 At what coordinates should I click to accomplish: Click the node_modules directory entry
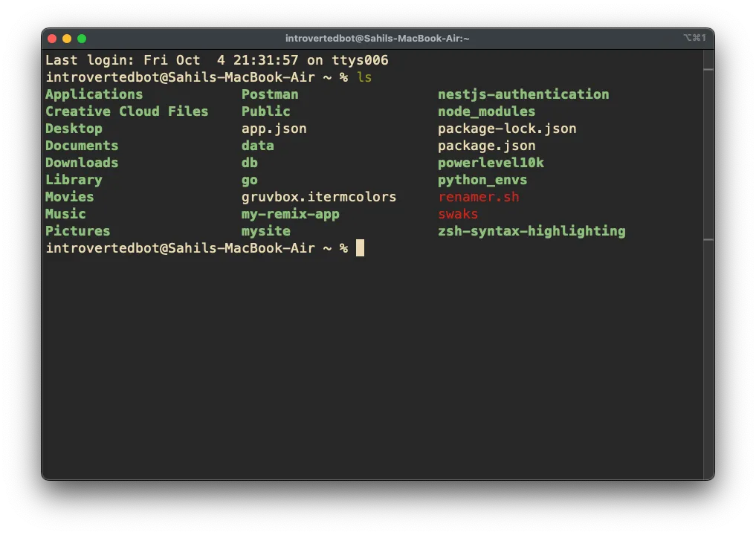(x=486, y=111)
